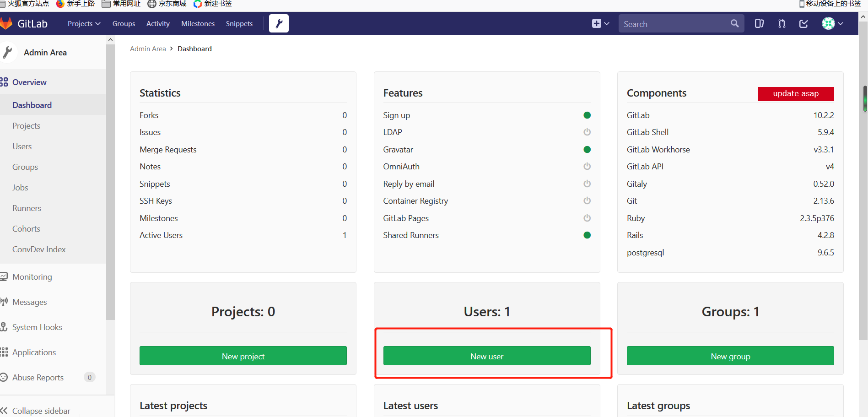Open the 新手上路 Firefox bookmark
This screenshot has width=868, height=417.
[x=75, y=4]
